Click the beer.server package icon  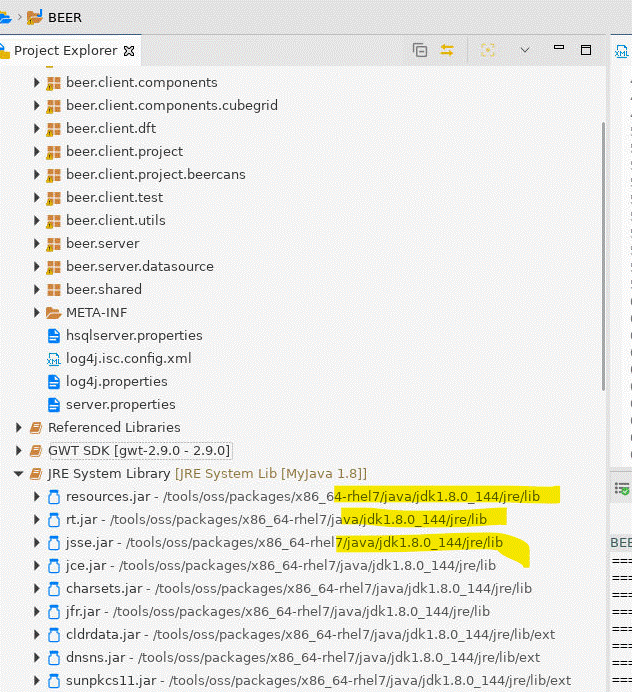click(x=53, y=244)
